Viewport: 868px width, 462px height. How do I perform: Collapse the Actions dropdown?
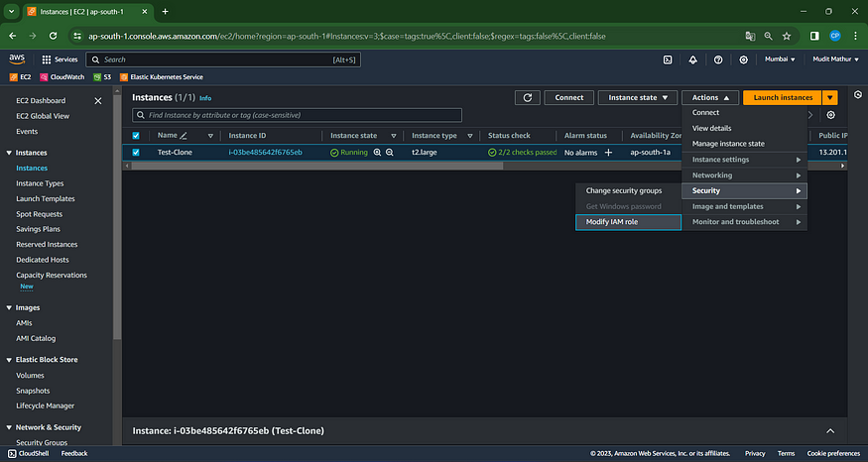coord(710,97)
